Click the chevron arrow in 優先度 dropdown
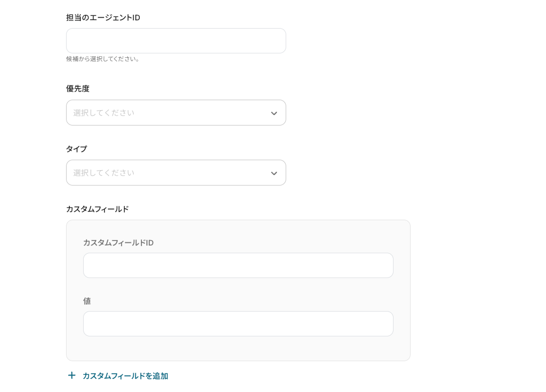The height and width of the screenshot is (392, 546). 274,113
